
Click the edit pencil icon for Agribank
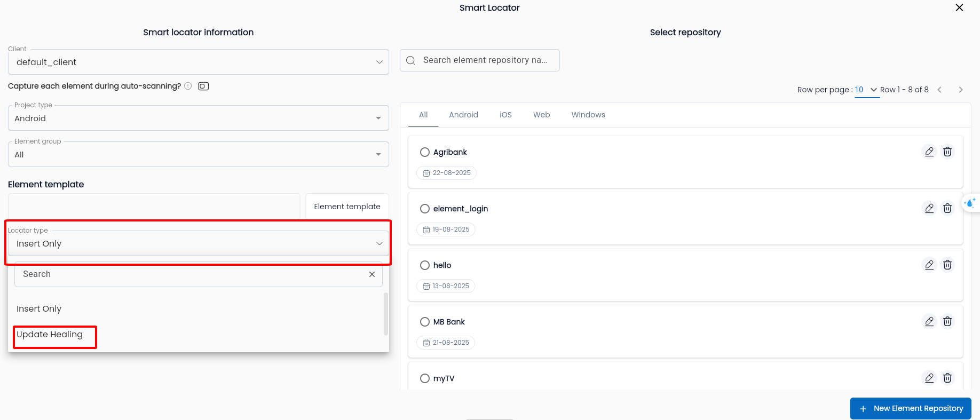[x=929, y=152]
